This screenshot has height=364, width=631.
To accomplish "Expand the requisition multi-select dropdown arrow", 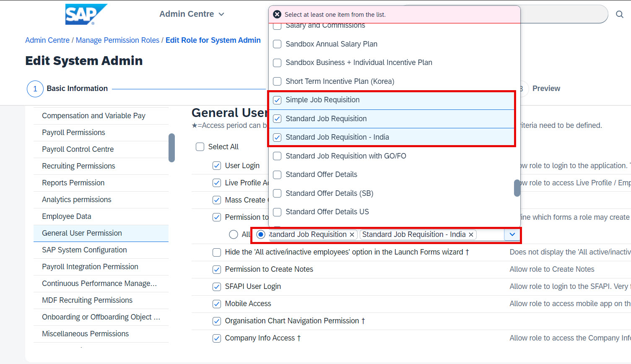I will (512, 234).
